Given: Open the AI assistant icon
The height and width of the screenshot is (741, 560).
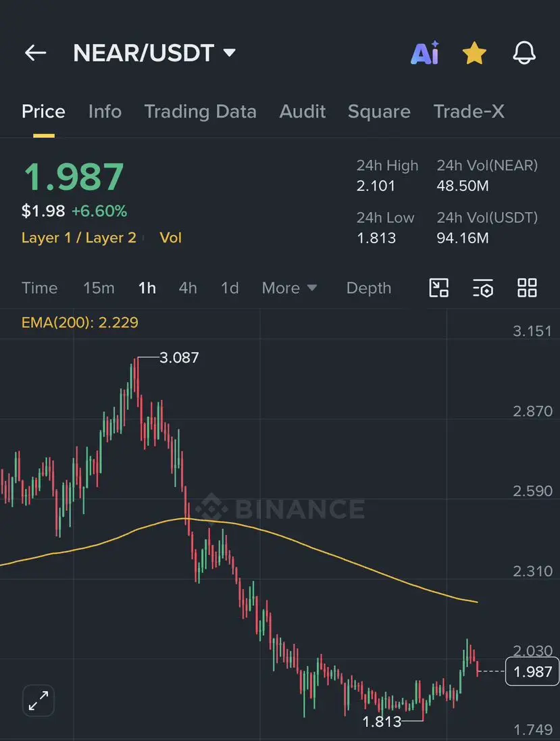Looking at the screenshot, I should tap(425, 53).
